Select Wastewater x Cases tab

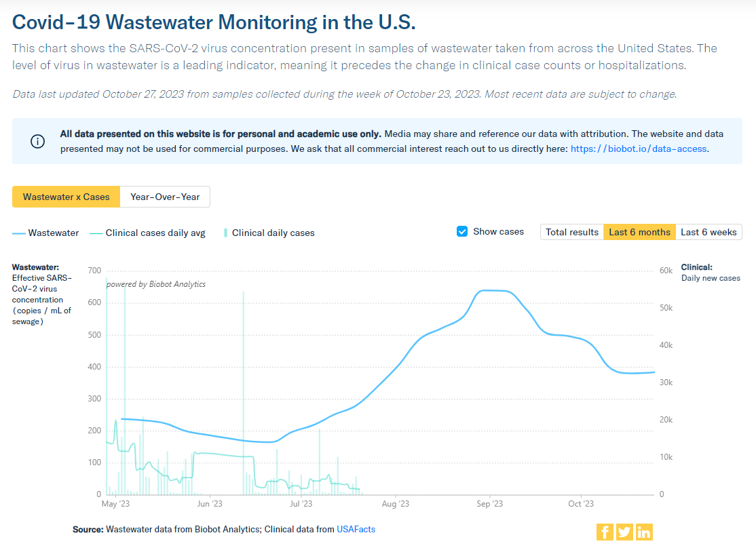66,197
